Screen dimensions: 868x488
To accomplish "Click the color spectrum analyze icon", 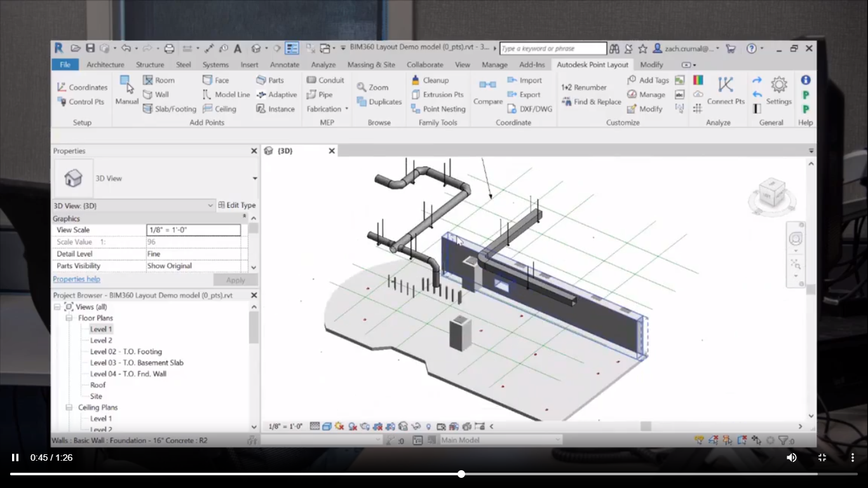I will coord(698,80).
